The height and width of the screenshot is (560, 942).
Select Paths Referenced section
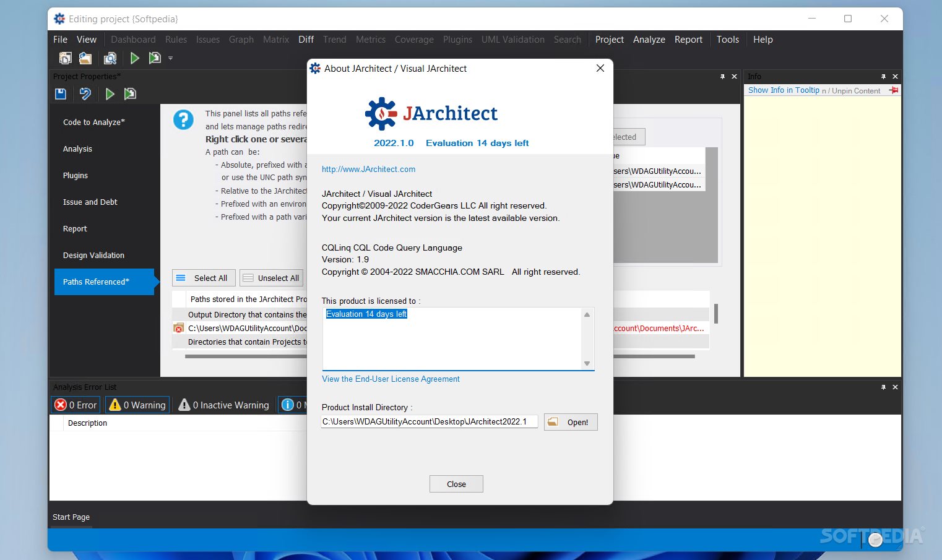click(104, 282)
